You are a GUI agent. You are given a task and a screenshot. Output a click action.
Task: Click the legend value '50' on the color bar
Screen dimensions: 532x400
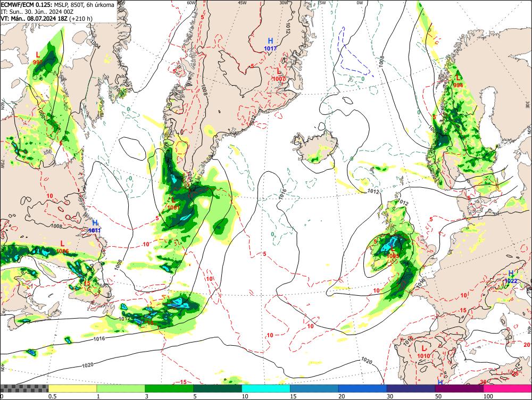coord(438,396)
